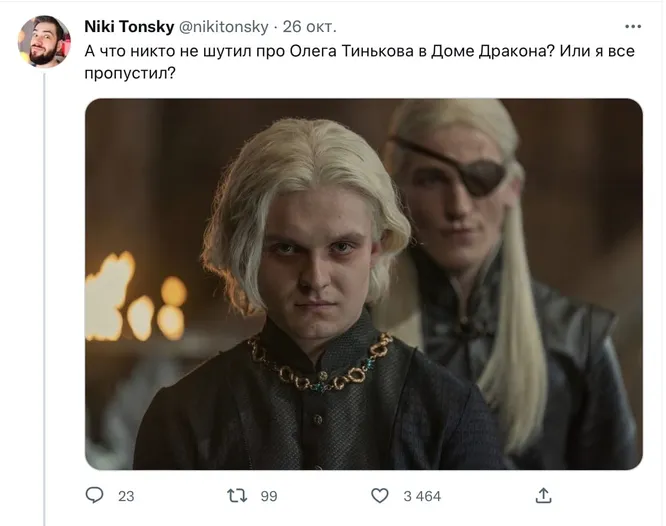666x526 pixels.
Task: Click the Niki Tonsky display name
Action: point(129,26)
